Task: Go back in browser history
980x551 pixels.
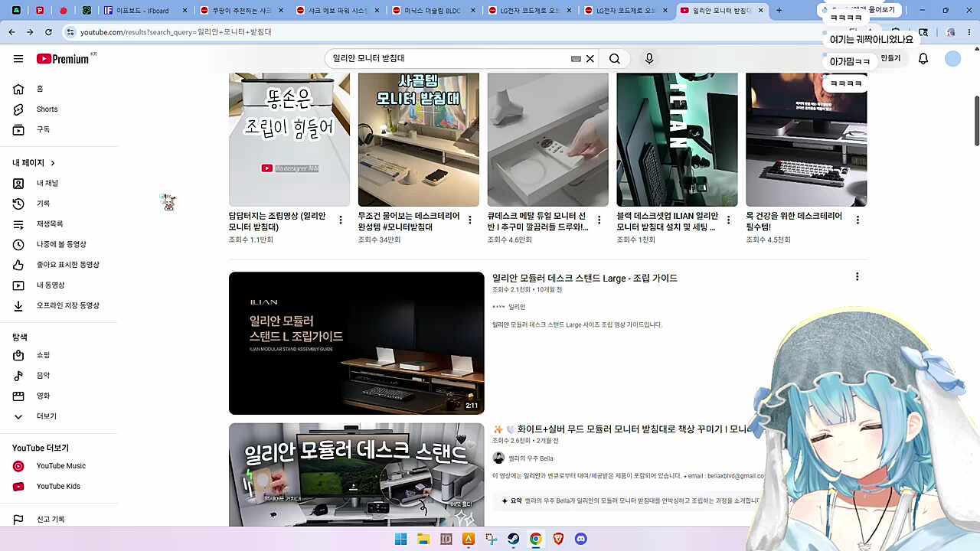Action: (x=11, y=32)
